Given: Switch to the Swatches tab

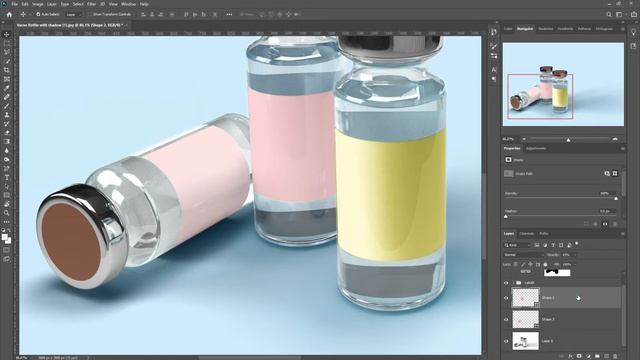Looking at the screenshot, I should tap(546, 29).
